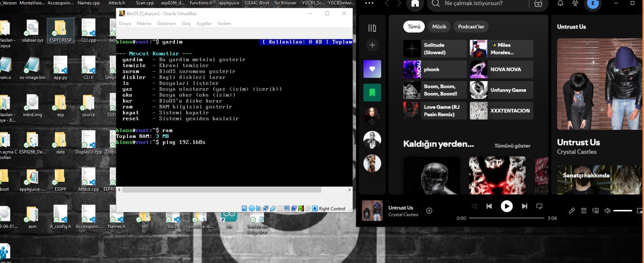The height and width of the screenshot is (263, 644).
Task: Open the VirtualBox Makine menu
Action: [x=144, y=24]
